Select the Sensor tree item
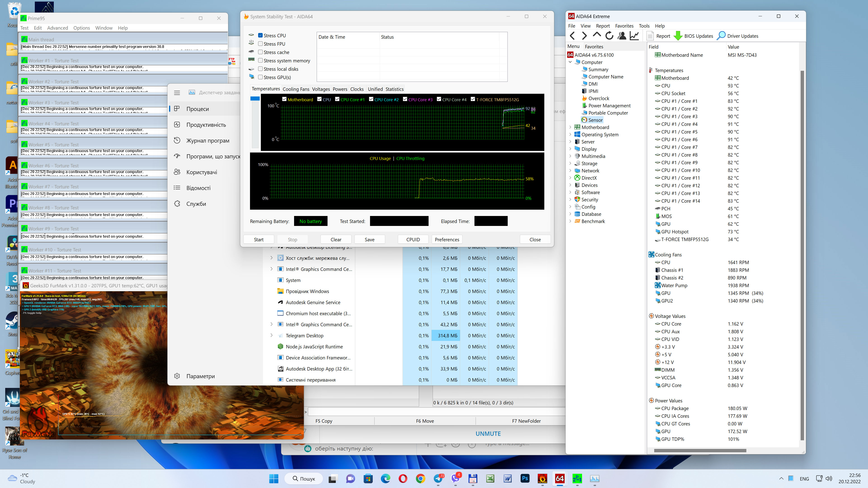This screenshot has width=868, height=488. (x=595, y=120)
